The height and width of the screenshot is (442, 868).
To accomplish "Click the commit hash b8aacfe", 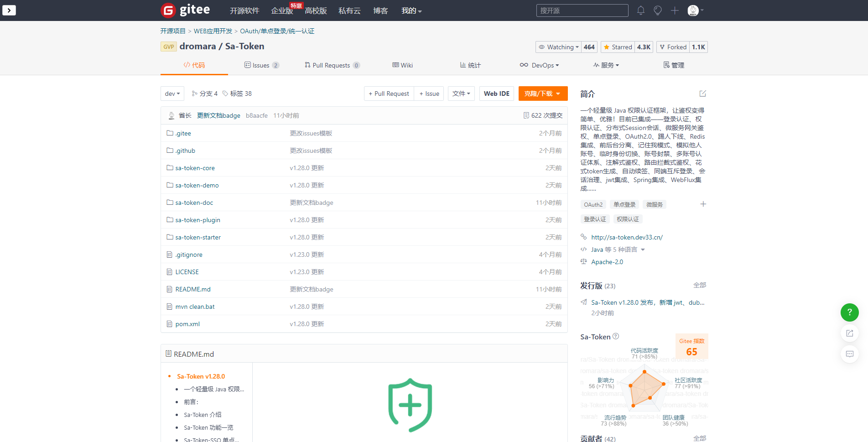I will click(x=257, y=115).
